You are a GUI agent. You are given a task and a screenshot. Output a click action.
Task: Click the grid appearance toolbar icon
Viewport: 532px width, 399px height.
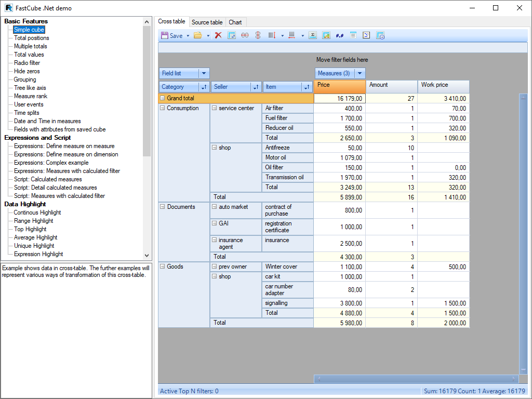[x=326, y=35]
